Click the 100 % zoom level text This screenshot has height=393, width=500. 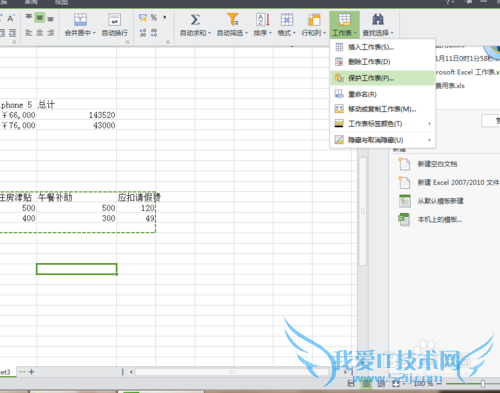coord(423,384)
